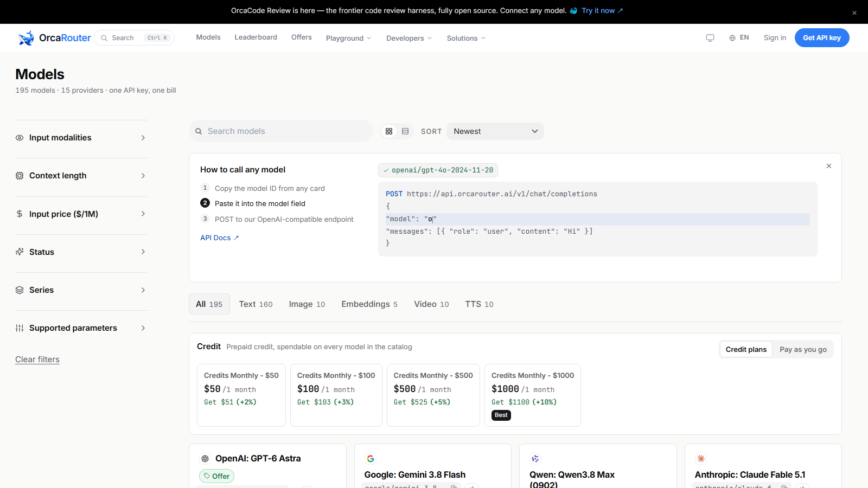Switch to grid view layout
Screen dimensions: 868x488
tap(389, 131)
